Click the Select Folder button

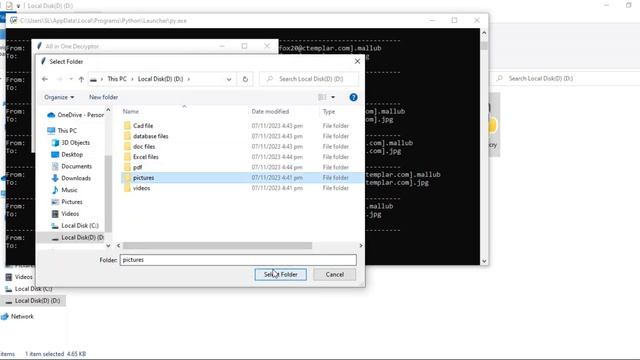click(x=280, y=274)
